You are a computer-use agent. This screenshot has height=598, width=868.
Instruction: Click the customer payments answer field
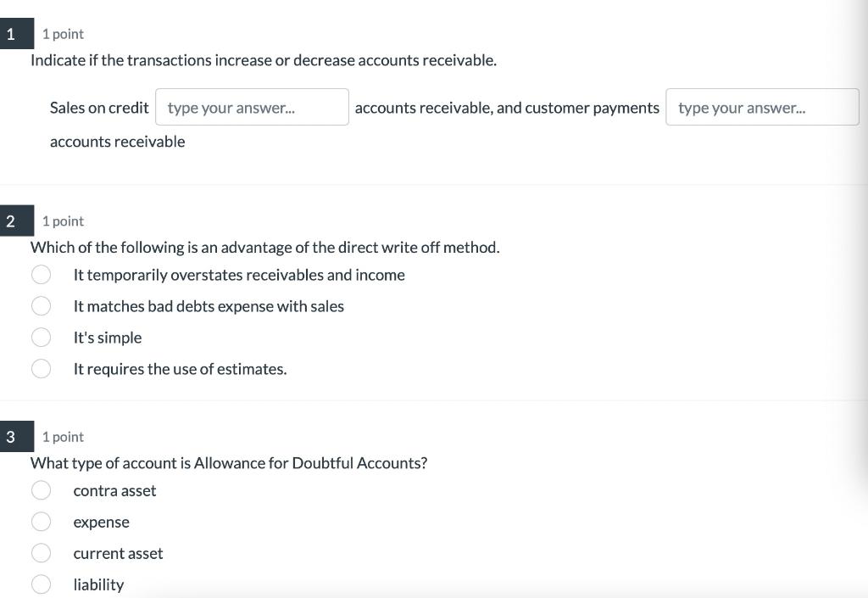tap(761, 107)
